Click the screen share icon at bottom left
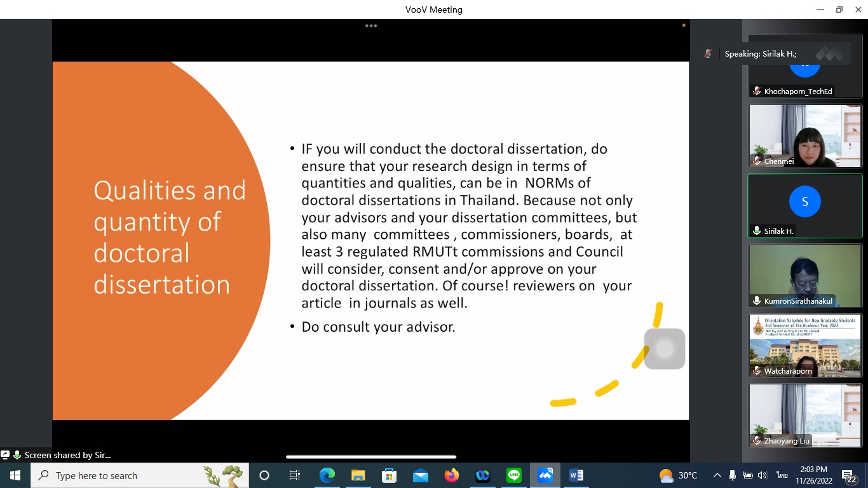Screen dimensions: 868x488 [5, 455]
